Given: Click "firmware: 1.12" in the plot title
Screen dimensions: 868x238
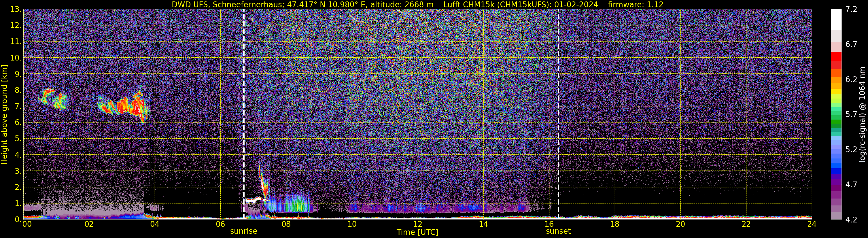Looking at the screenshot, I should click(636, 4).
